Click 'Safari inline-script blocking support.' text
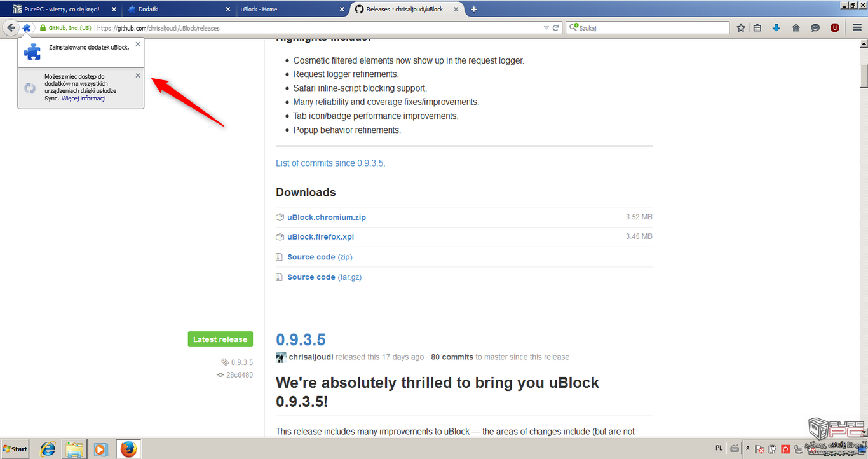 [x=360, y=88]
